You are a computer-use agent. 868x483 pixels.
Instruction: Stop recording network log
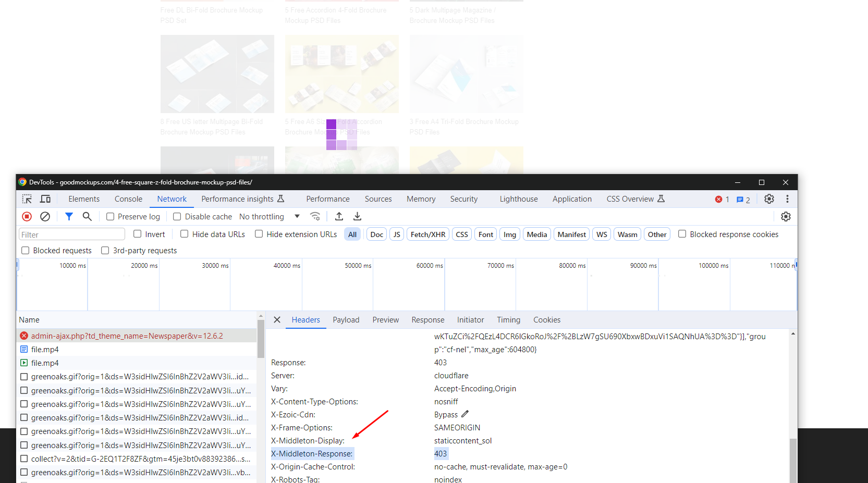click(27, 216)
